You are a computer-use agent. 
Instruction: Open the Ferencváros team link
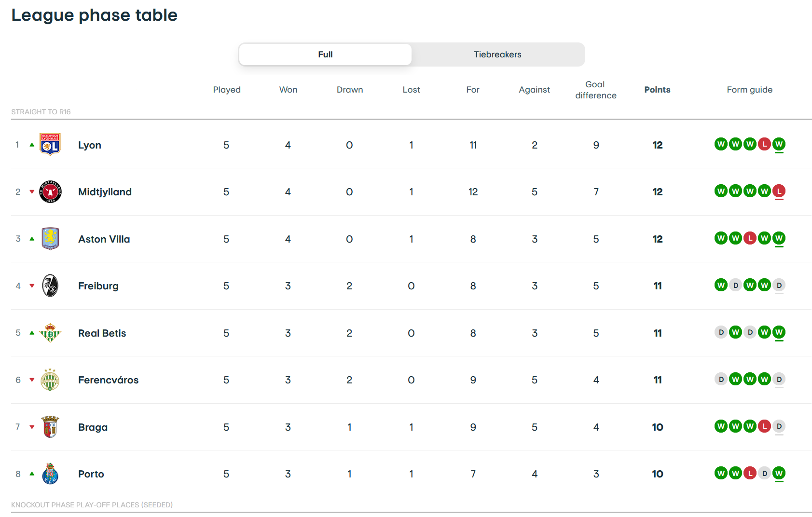coord(108,380)
